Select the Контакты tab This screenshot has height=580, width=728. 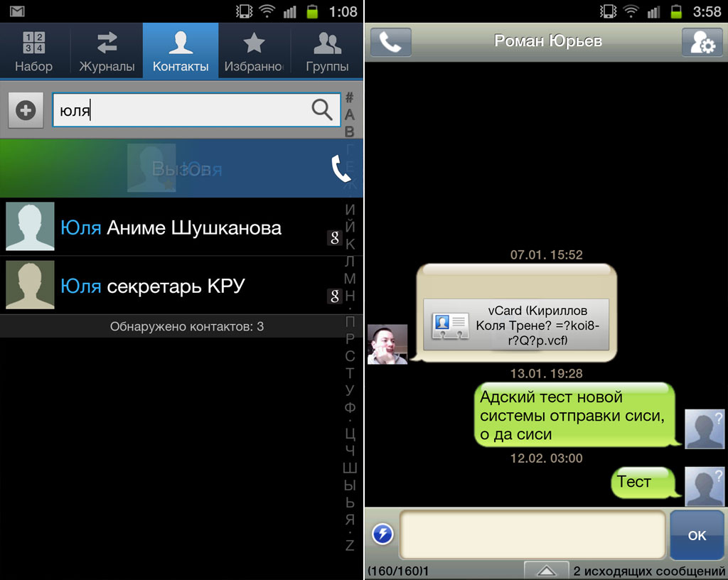coord(181,50)
